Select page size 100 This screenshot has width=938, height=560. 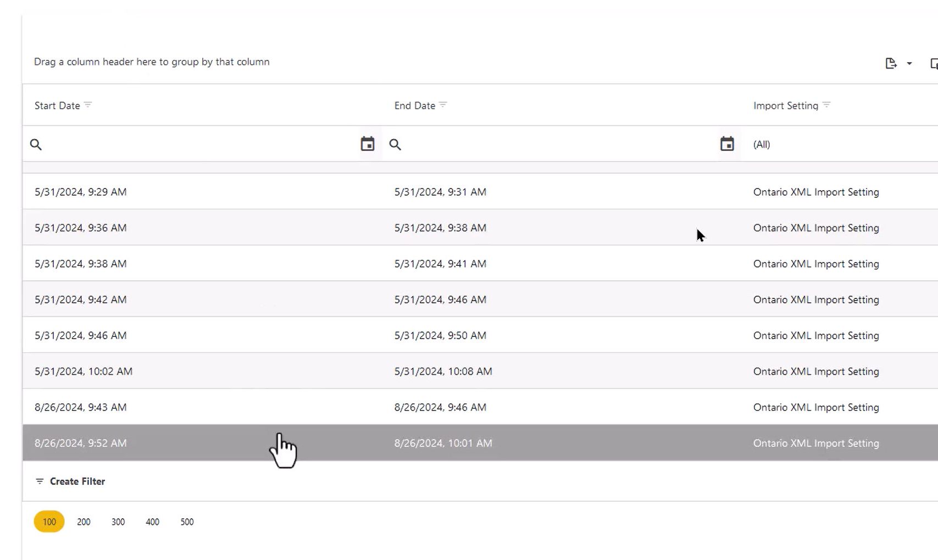coord(49,522)
